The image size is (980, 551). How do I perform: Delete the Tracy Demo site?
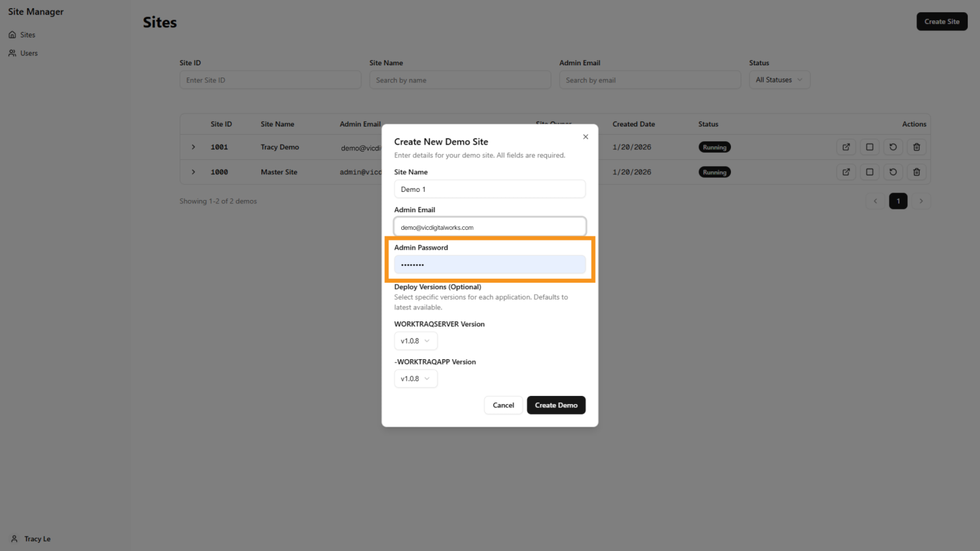point(916,147)
